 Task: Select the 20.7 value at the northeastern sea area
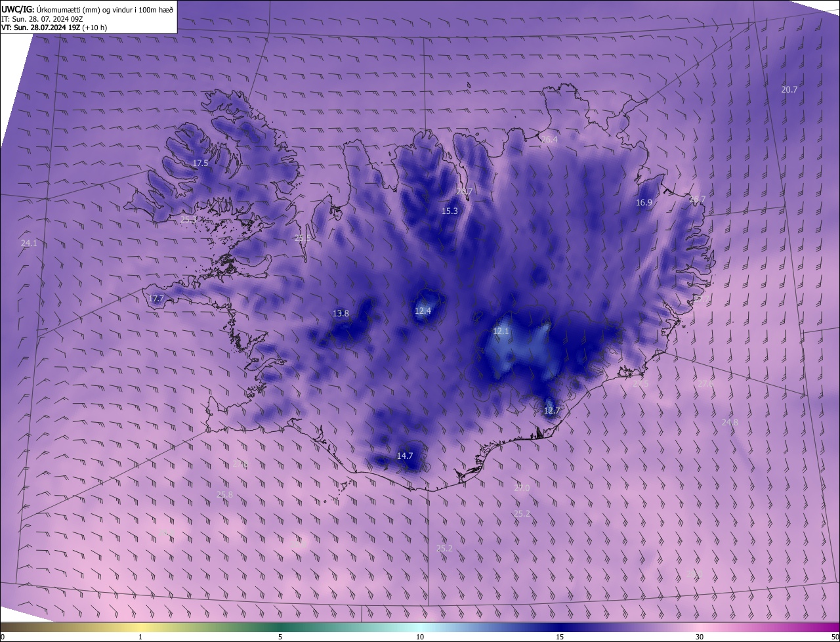(x=789, y=89)
